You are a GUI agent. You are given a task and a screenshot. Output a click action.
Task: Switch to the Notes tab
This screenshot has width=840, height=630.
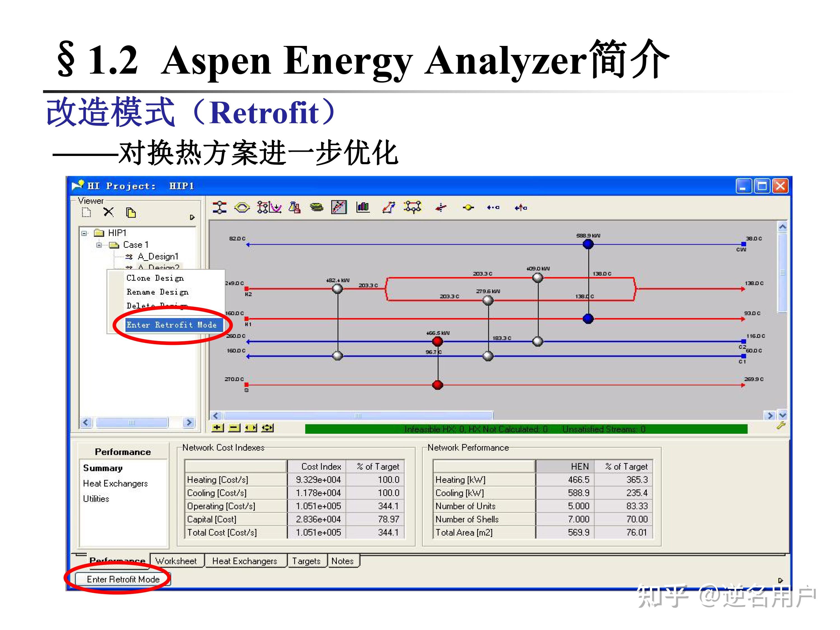pyautogui.click(x=342, y=561)
